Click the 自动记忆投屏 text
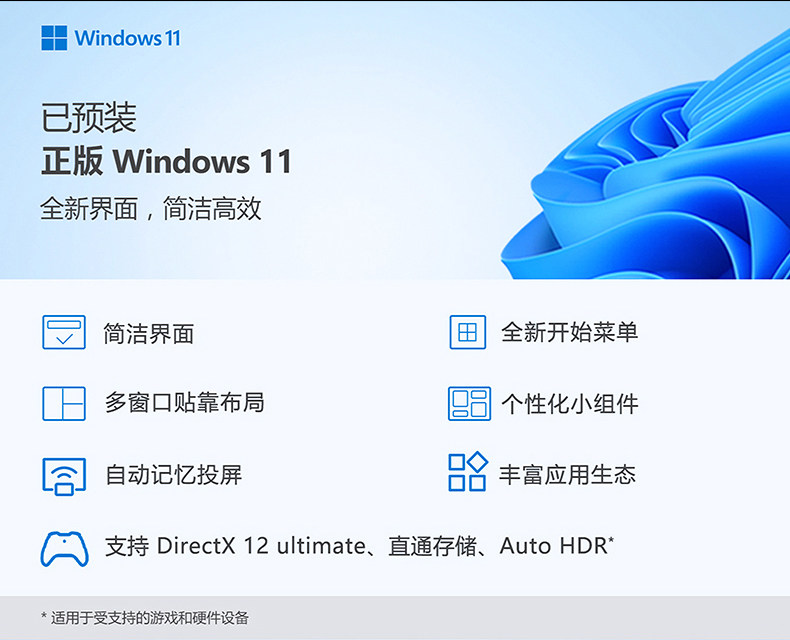 pyautogui.click(x=173, y=475)
